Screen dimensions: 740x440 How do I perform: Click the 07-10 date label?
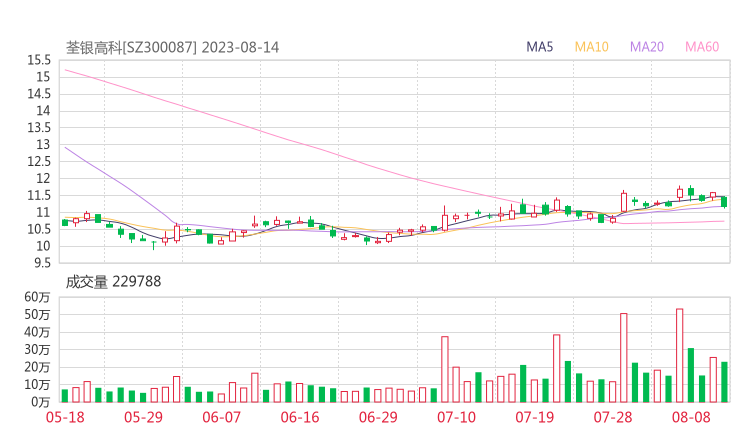click(x=456, y=417)
